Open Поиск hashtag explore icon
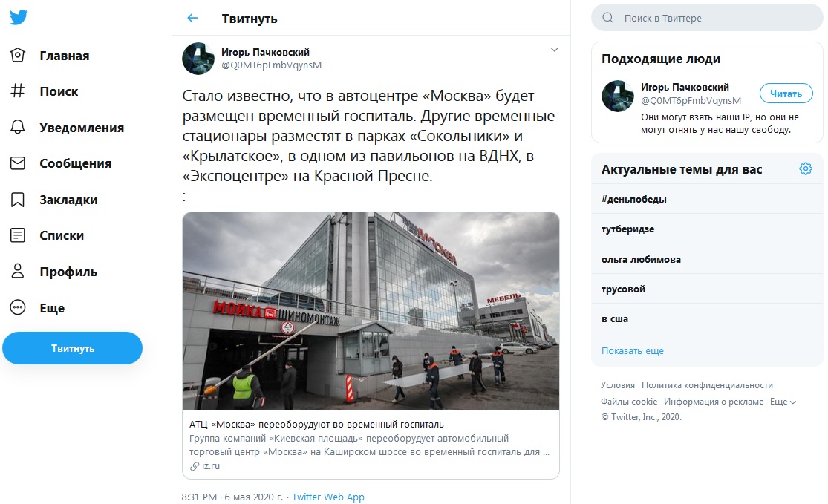 (17, 91)
